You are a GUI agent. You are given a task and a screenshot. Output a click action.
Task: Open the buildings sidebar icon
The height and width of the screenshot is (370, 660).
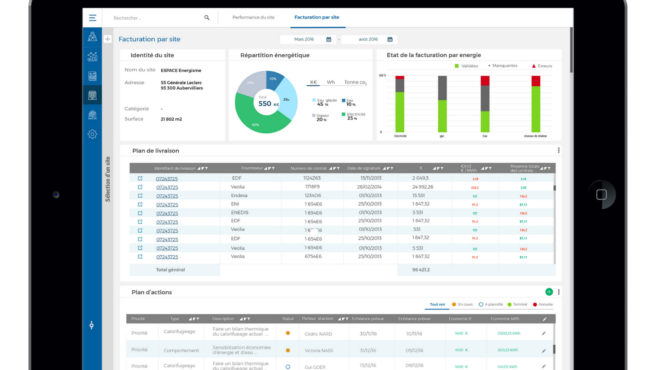pyautogui.click(x=92, y=115)
